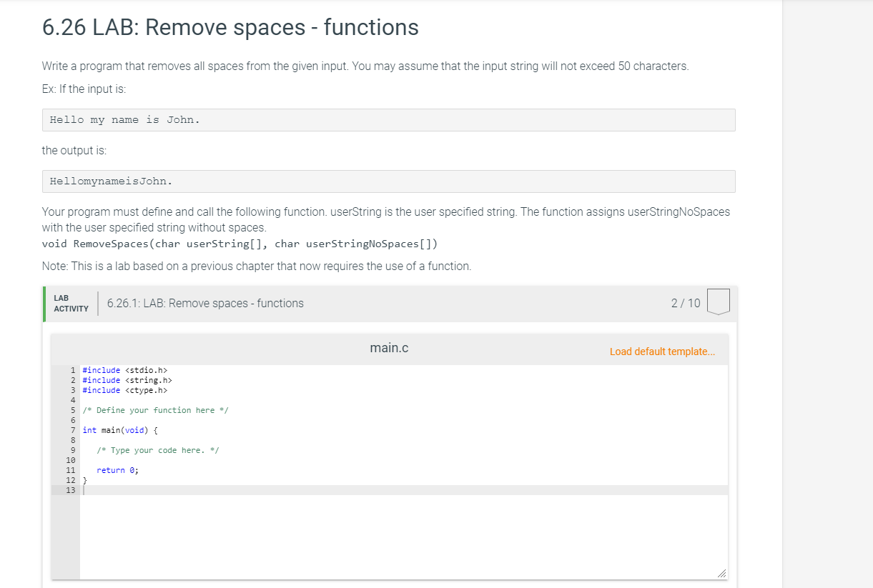Screen dimensions: 873x588
Task: Click the Load default template link
Action: 662,352
